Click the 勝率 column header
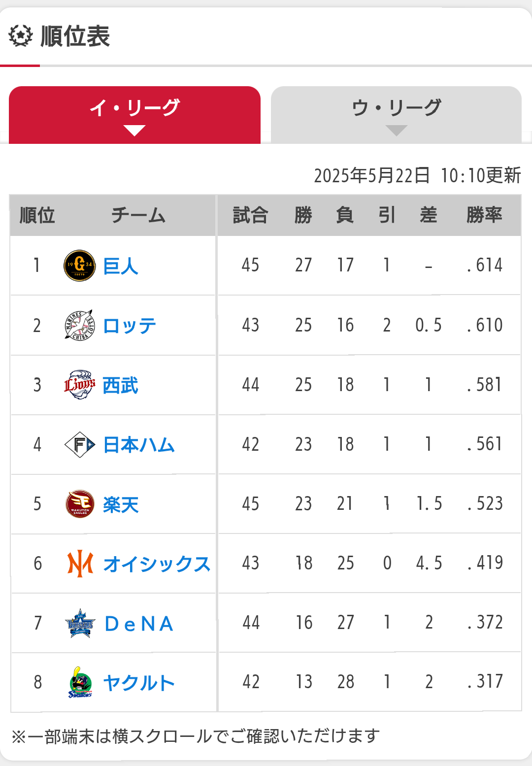This screenshot has height=766, width=532. [484, 215]
